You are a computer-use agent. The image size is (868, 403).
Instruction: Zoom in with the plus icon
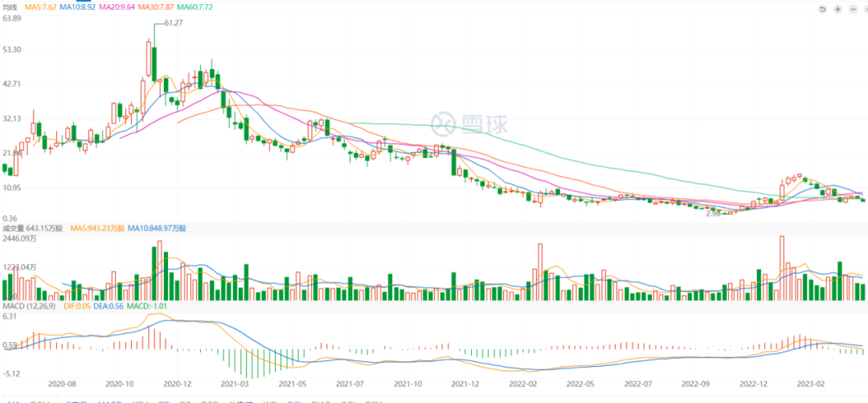click(837, 9)
